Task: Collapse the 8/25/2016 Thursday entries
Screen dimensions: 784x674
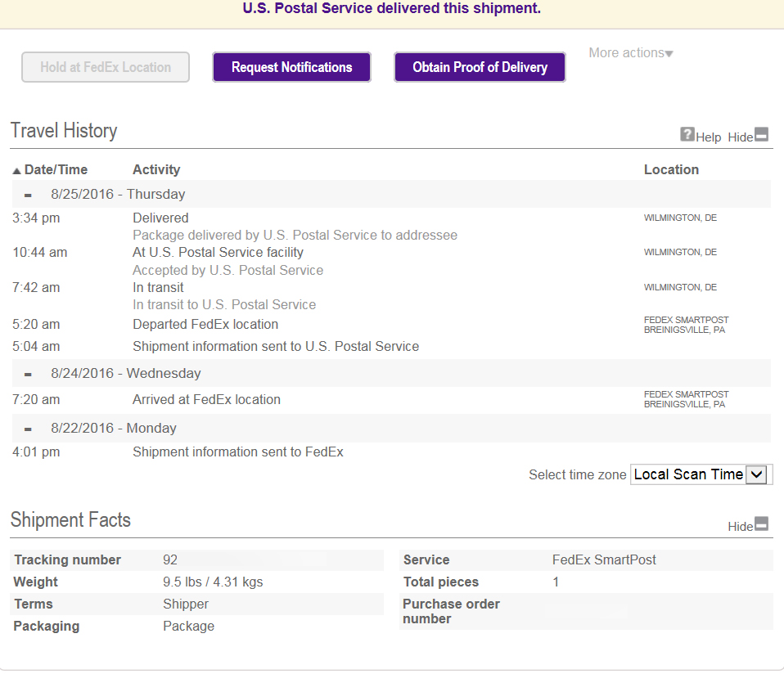Action: pos(28,195)
